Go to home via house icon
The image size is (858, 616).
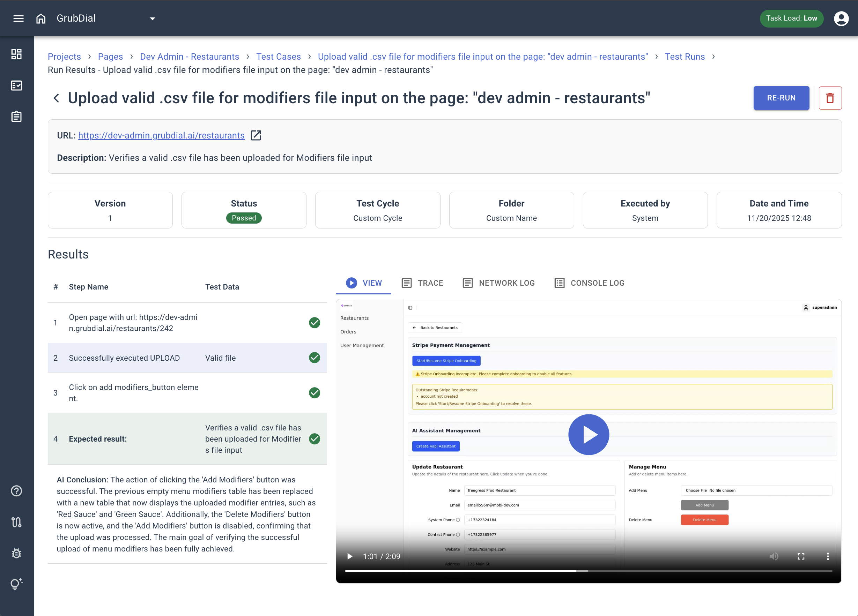(x=40, y=18)
